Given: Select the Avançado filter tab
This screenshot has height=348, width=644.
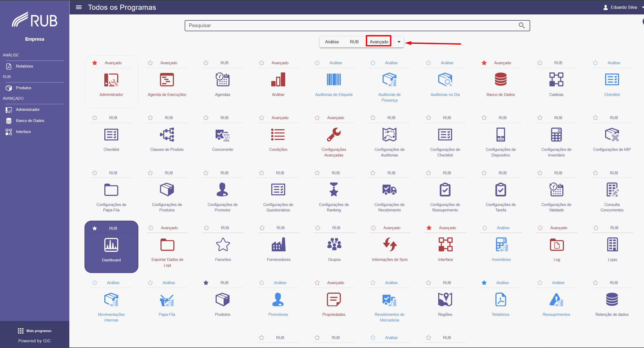Looking at the screenshot, I should point(379,42).
